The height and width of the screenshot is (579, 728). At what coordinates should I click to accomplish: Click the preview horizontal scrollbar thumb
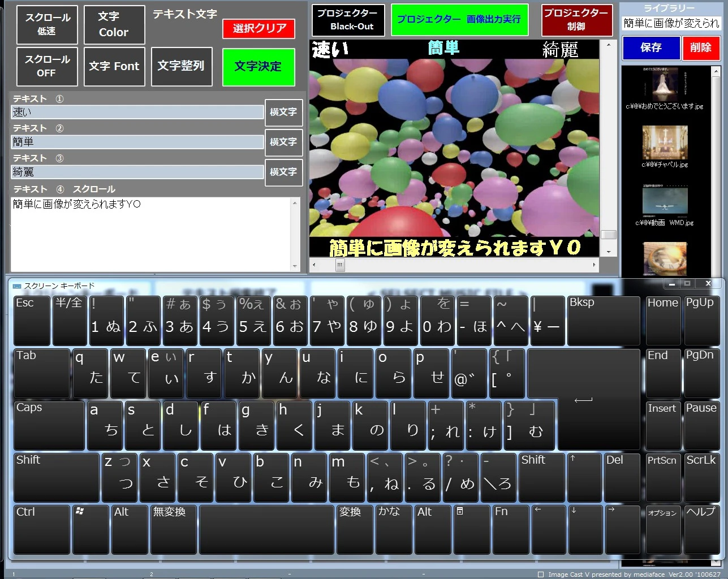pyautogui.click(x=340, y=265)
